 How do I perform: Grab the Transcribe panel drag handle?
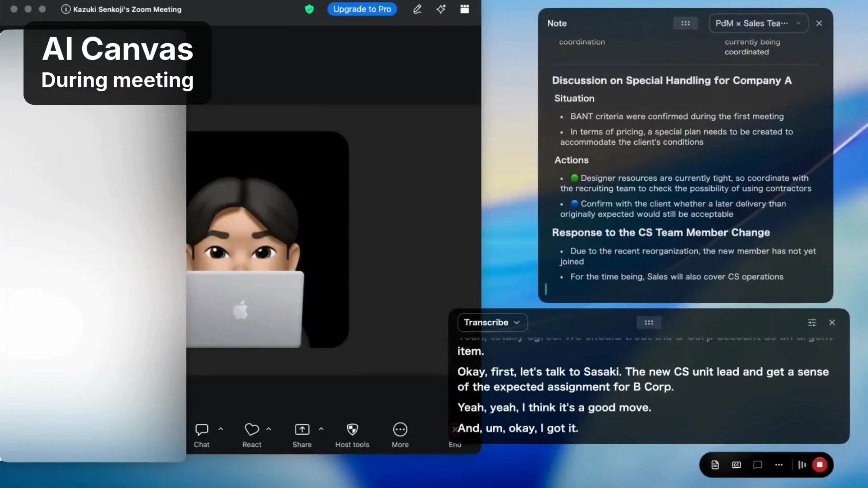click(649, 322)
